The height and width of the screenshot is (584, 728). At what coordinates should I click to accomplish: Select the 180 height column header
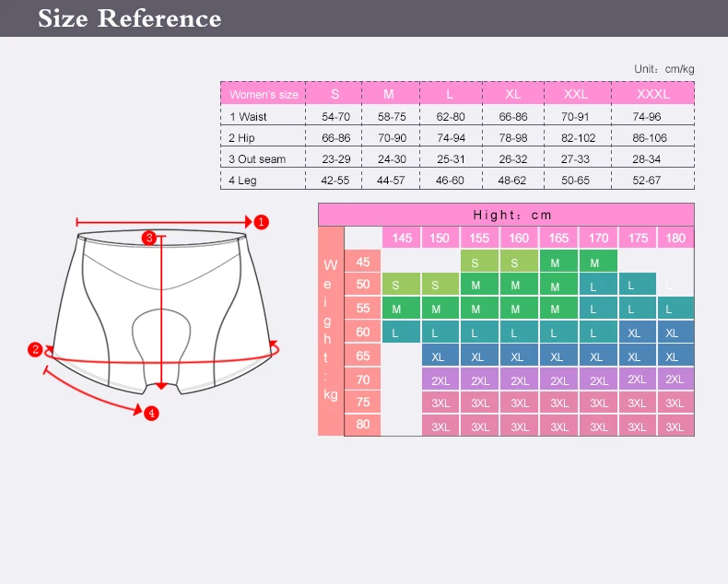(x=675, y=239)
